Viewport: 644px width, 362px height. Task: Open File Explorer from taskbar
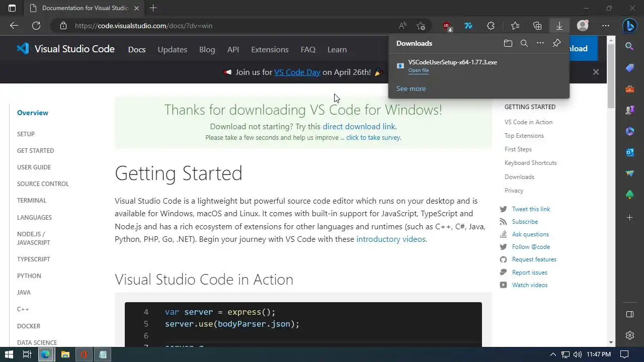(65, 354)
